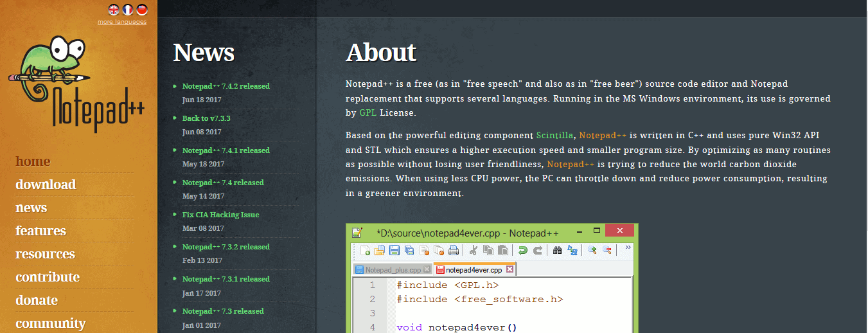This screenshot has height=333, width=868.
Task: Open the resources page
Action: tap(45, 254)
